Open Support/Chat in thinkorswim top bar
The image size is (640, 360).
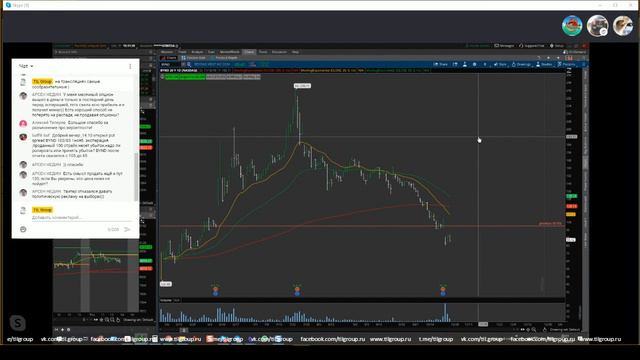point(532,46)
